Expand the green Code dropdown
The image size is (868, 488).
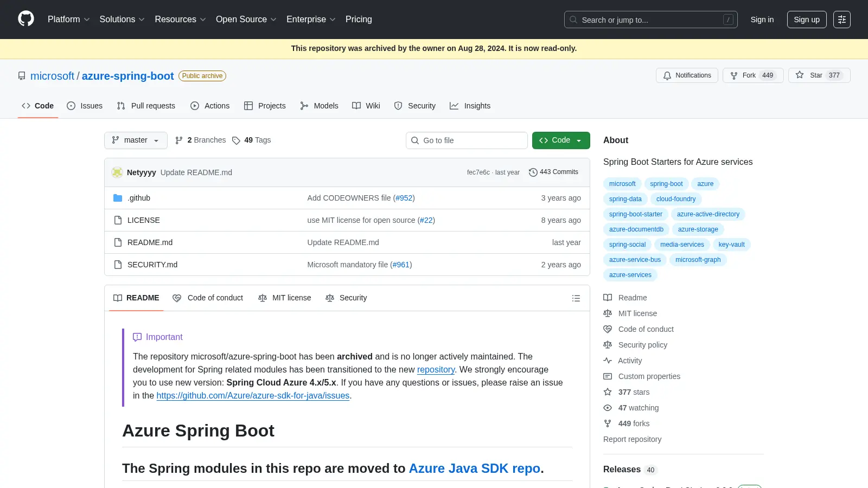coord(561,140)
